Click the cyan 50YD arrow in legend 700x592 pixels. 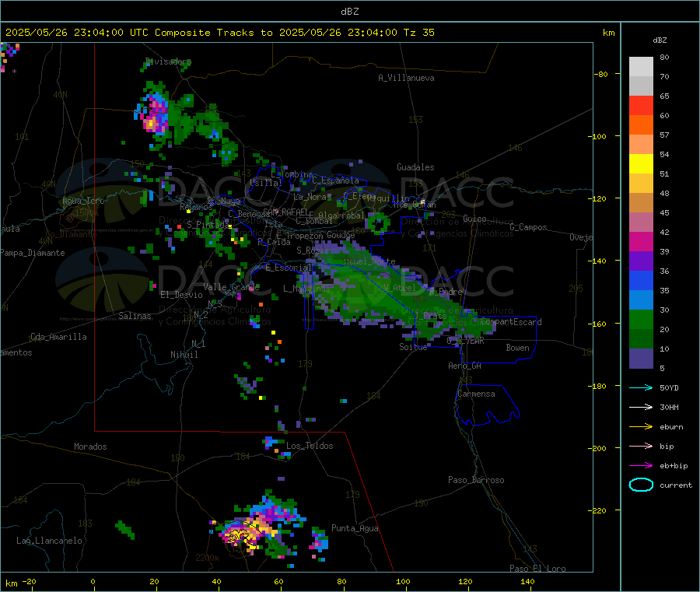click(641, 387)
